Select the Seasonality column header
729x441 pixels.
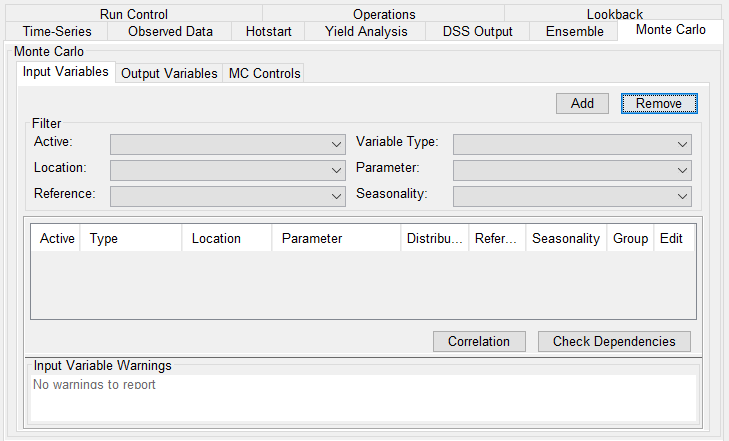click(x=565, y=238)
